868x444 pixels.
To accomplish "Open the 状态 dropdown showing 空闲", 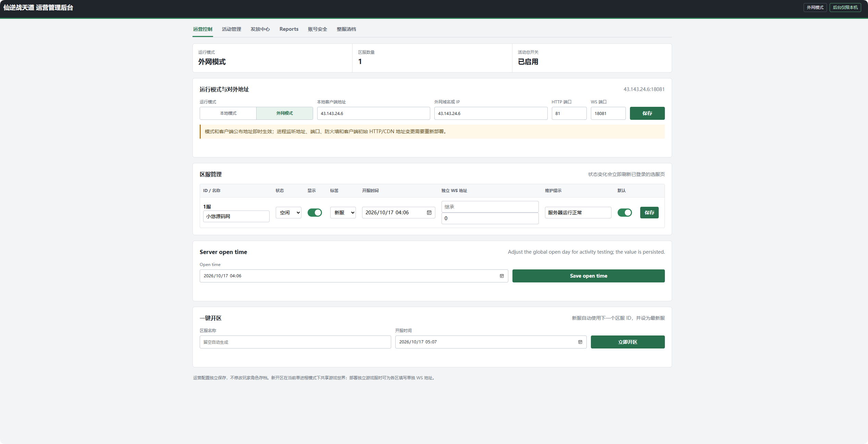I will [x=288, y=213].
